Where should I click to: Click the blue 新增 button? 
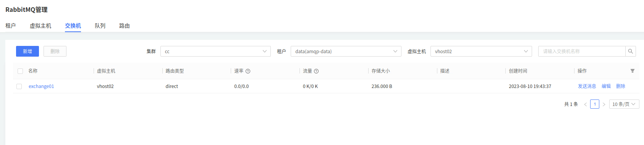[28, 51]
